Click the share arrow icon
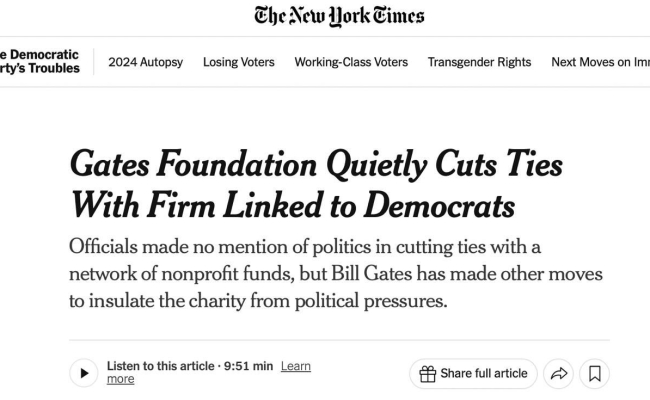The width and height of the screenshot is (650, 400). click(558, 374)
